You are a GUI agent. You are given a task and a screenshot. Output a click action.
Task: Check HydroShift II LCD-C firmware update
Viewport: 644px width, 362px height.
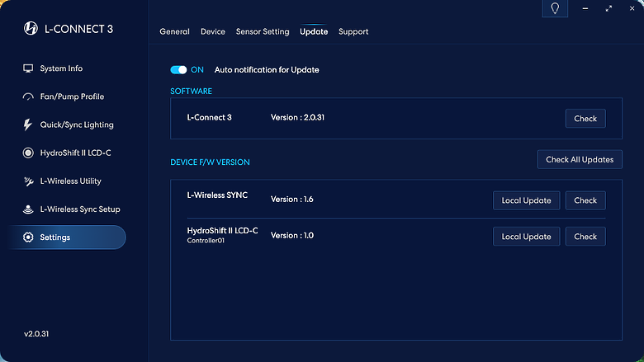[x=585, y=237]
